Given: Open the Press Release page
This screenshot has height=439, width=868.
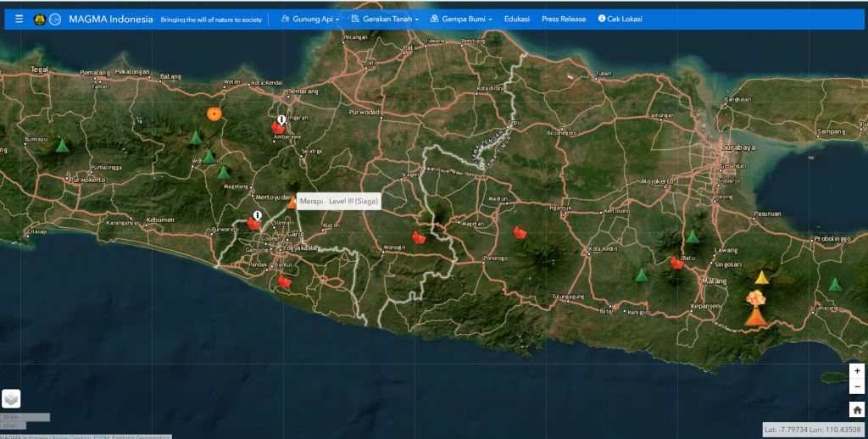Looking at the screenshot, I should [564, 19].
